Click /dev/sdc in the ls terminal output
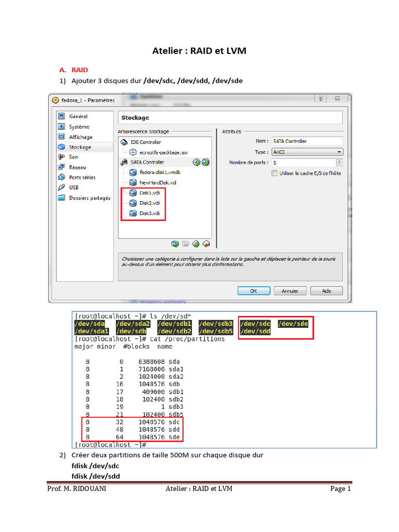Image resolution: width=399 pixels, height=532 pixels. tap(255, 324)
